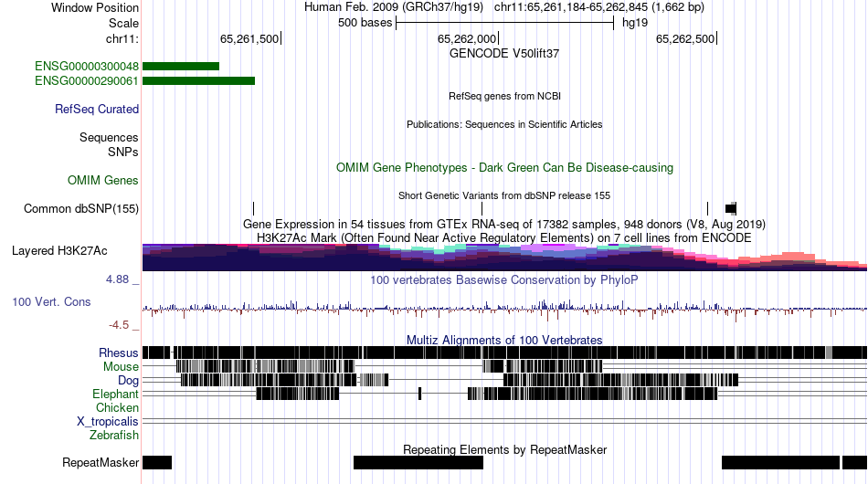Click 100 vertebrates Basewise Conservation by PhyloP title

point(504,279)
